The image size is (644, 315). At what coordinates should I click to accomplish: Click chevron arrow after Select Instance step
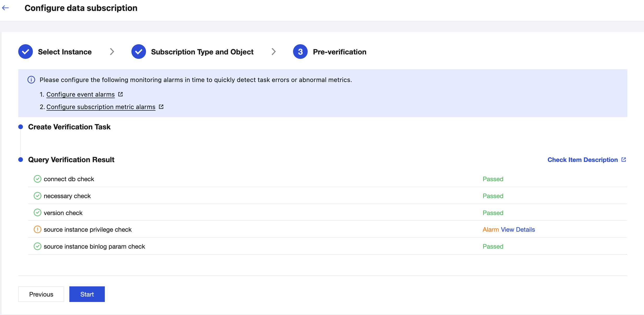[x=112, y=52]
